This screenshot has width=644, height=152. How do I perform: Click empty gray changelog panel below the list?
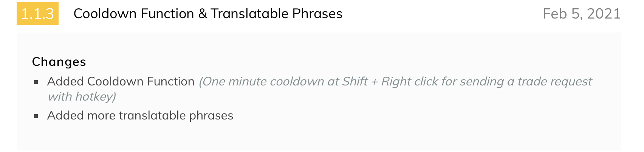[319, 137]
